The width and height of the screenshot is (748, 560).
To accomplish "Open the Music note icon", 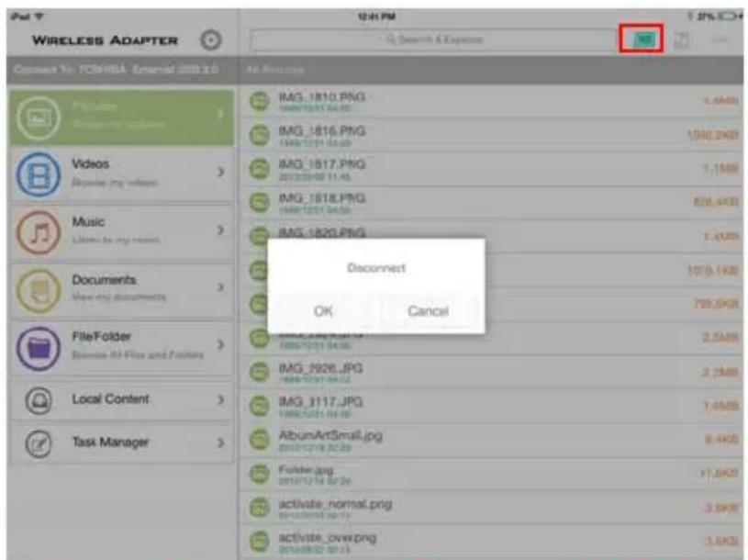I will pyautogui.click(x=39, y=233).
